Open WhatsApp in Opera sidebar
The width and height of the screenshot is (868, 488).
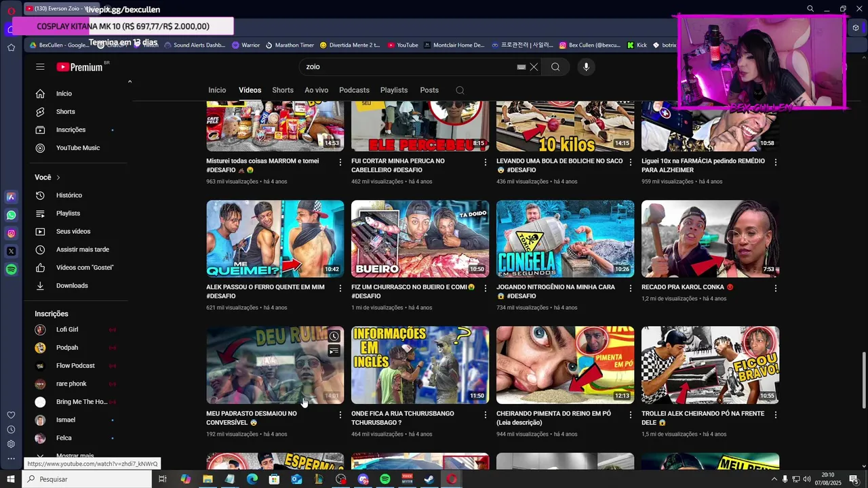click(x=11, y=215)
